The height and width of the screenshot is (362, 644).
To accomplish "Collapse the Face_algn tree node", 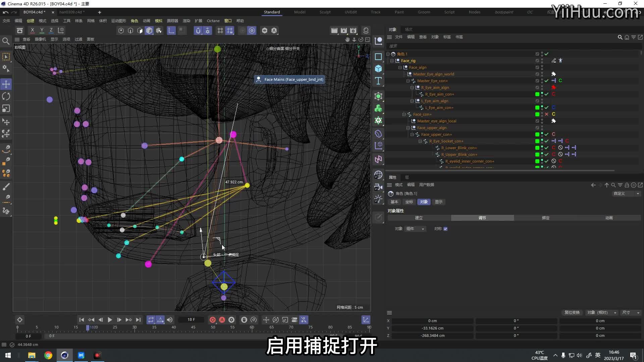I will point(400,67).
